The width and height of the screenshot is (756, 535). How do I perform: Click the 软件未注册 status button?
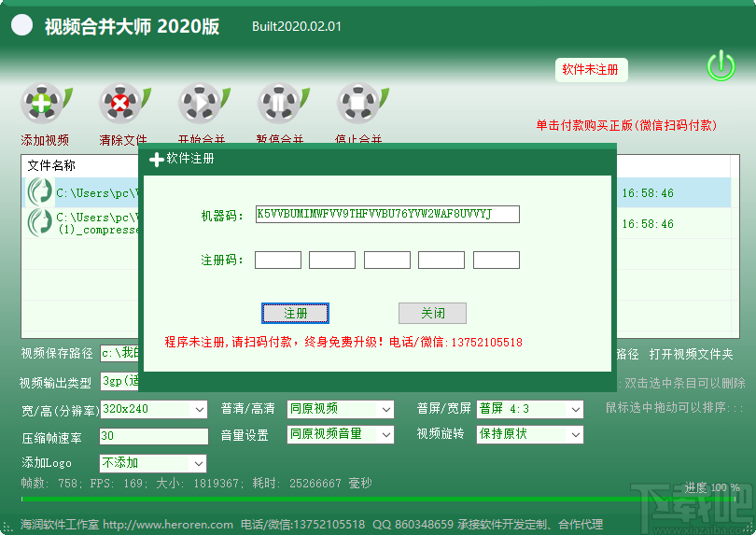coord(591,70)
